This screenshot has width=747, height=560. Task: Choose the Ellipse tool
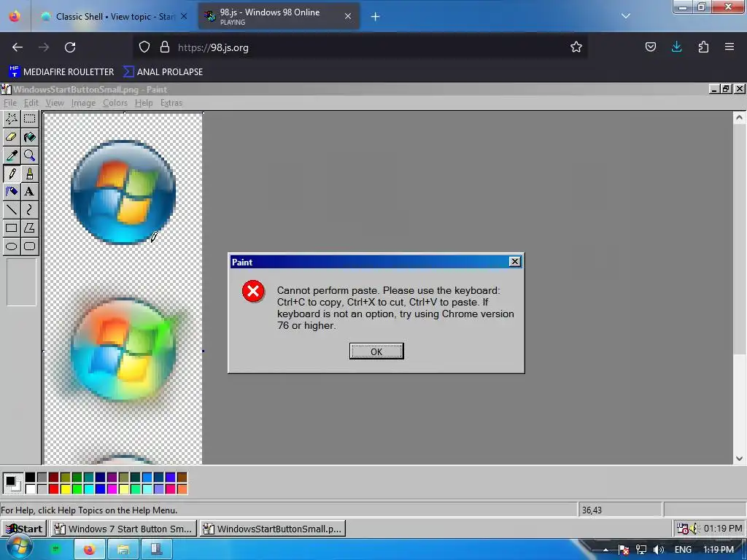pyautogui.click(x=12, y=246)
